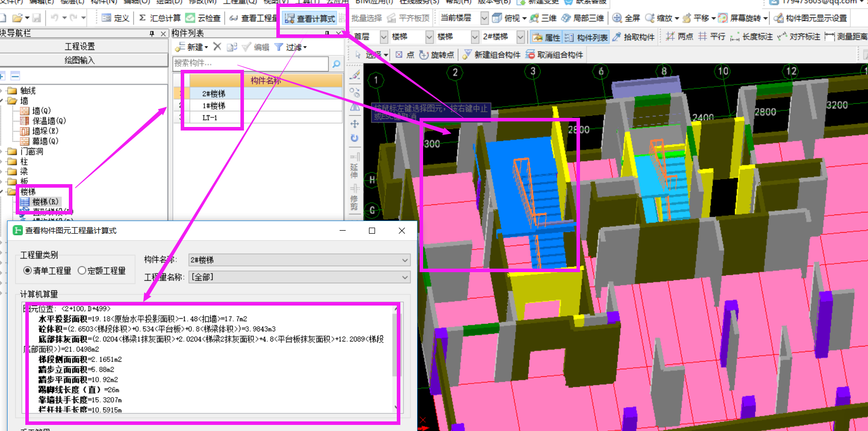
Task: Open 2#楼梯 component dropdown in toolbar
Action: [x=520, y=37]
